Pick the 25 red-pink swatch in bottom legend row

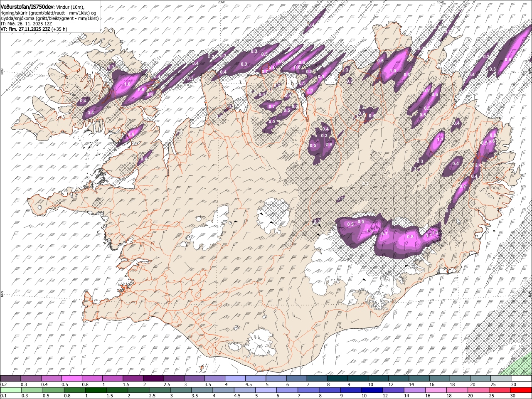[x=500, y=390]
